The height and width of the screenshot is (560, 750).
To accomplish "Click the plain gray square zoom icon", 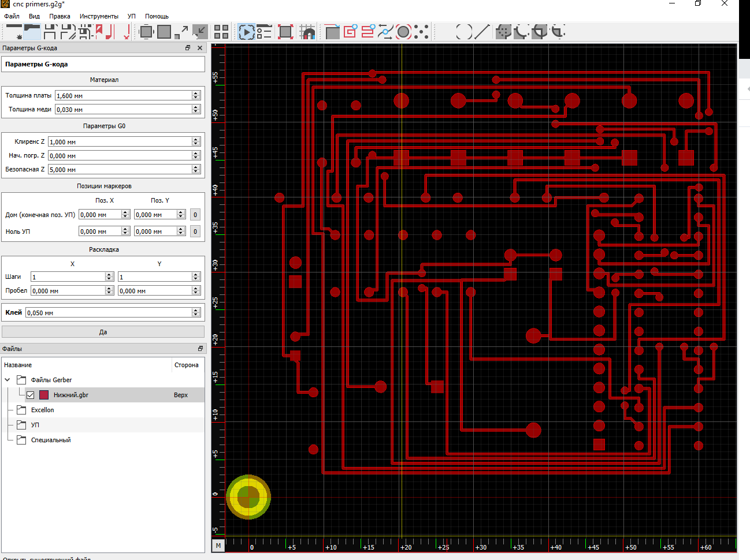I will coord(164,32).
